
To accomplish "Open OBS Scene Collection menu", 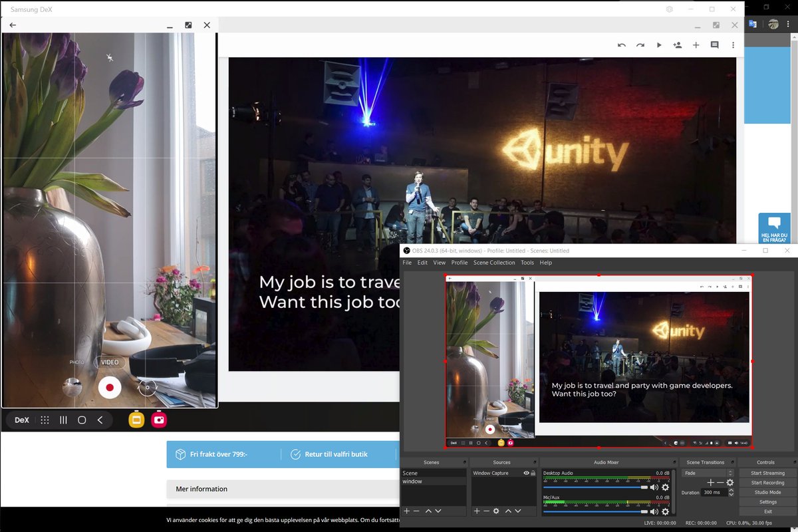I will click(x=494, y=263).
